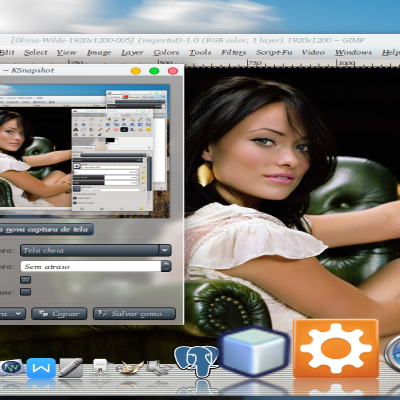Open the orange gear dock icon

[x=336, y=349]
